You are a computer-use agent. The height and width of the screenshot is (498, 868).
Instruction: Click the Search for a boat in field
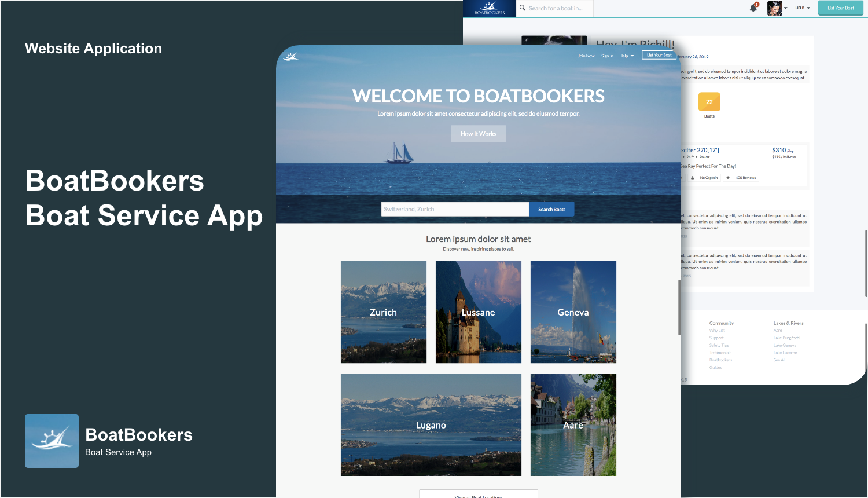[x=556, y=8]
